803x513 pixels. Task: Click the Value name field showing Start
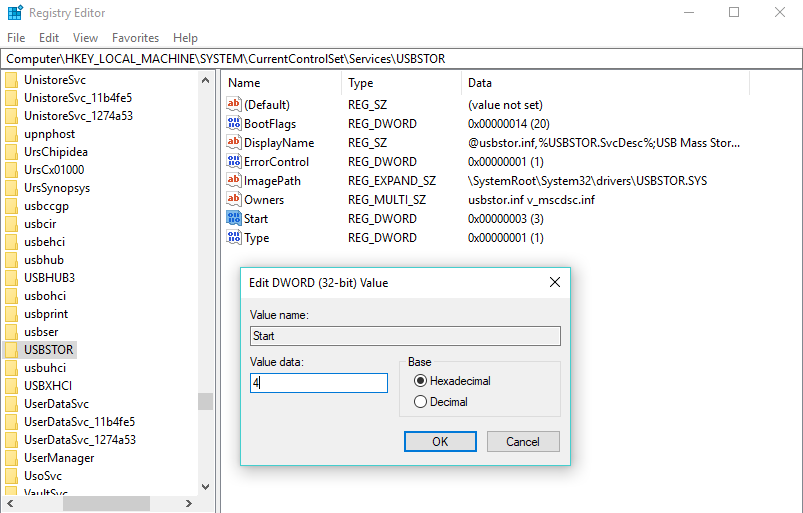click(405, 336)
